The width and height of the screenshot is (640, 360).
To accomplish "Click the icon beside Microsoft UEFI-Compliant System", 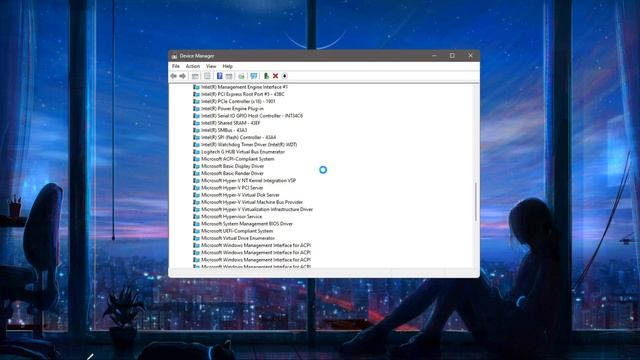I will coord(196,231).
